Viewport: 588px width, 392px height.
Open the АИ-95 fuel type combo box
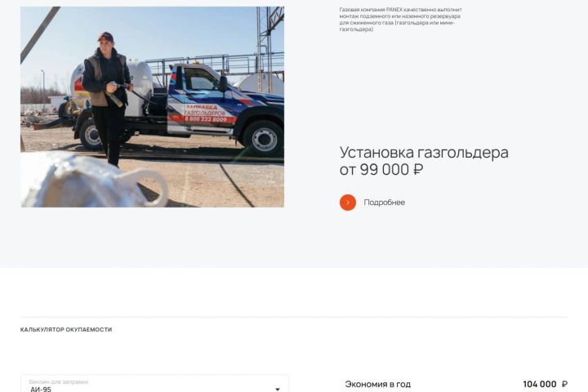click(154, 384)
